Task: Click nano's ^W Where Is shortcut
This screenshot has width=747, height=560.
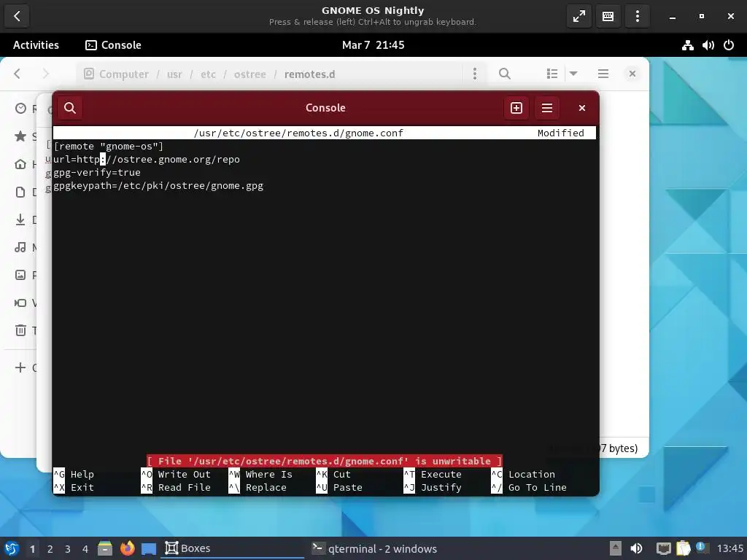Action: 260,474
